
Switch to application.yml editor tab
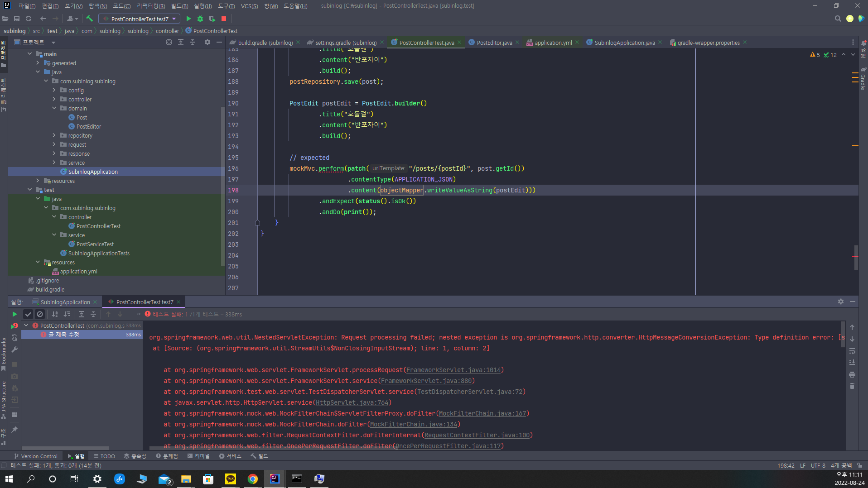point(553,43)
